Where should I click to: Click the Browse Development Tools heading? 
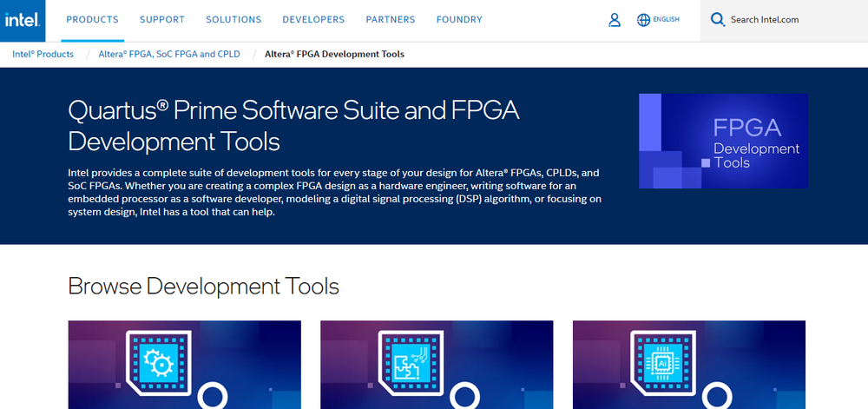coord(203,287)
